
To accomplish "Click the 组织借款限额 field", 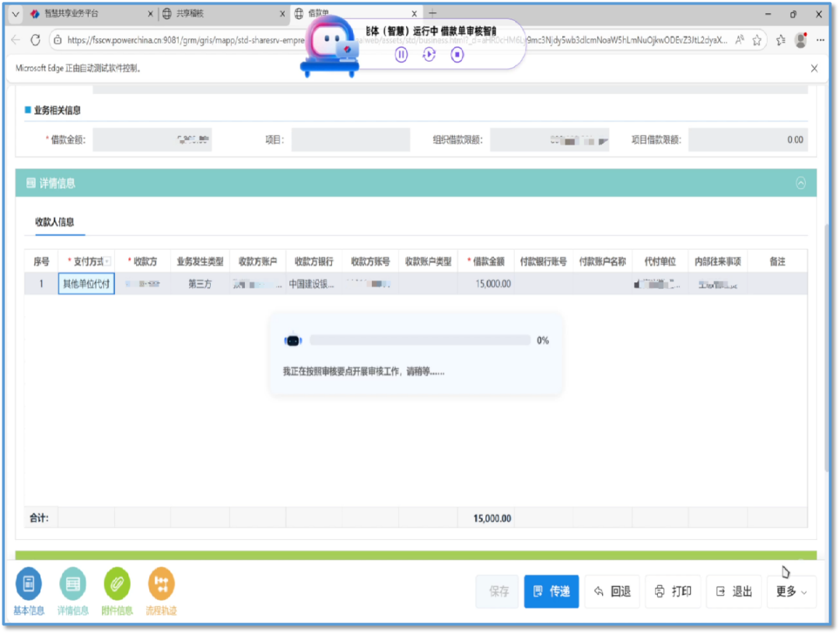I will point(550,140).
